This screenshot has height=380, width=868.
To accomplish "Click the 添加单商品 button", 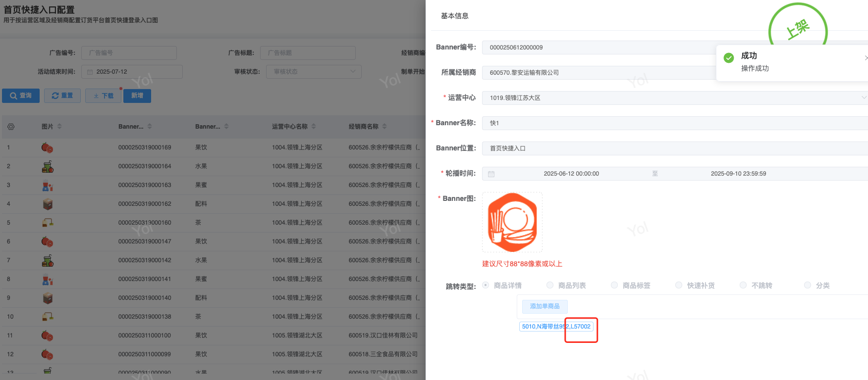I will (545, 306).
